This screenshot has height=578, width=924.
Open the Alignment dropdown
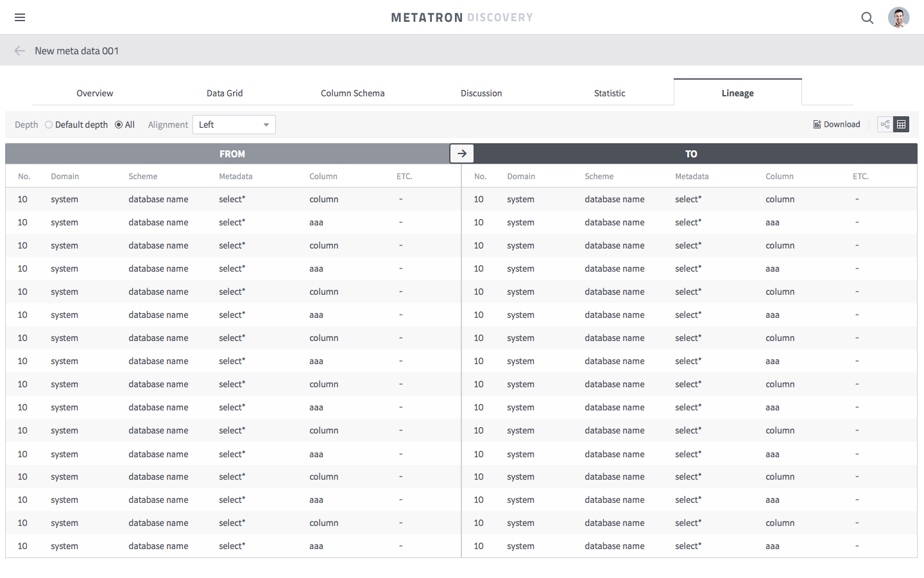pyautogui.click(x=234, y=125)
